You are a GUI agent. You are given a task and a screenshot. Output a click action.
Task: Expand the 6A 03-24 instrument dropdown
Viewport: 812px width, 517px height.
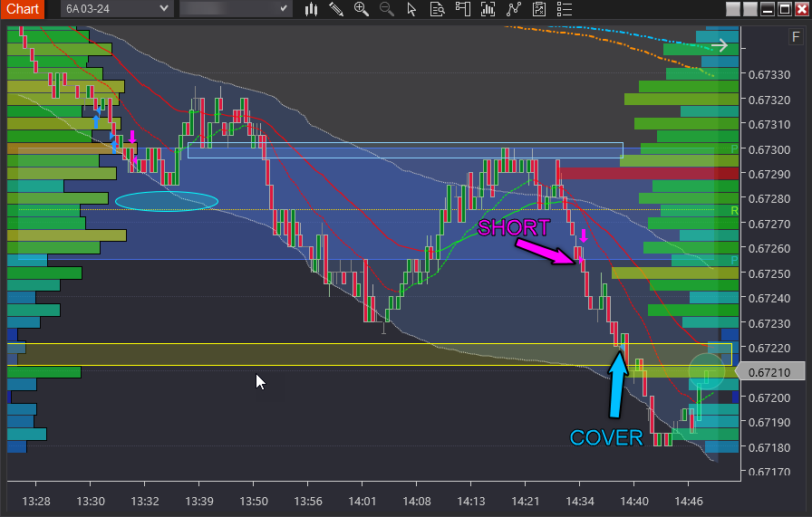(117, 8)
